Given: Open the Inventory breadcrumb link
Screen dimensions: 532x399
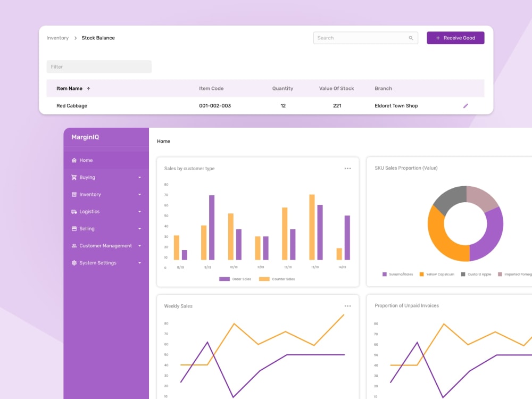Looking at the screenshot, I should (x=57, y=38).
